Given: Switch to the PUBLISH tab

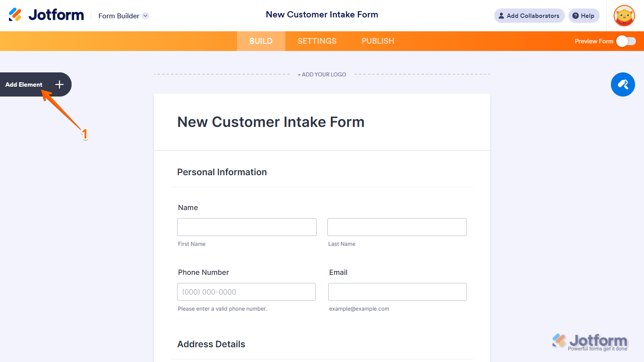Looking at the screenshot, I should [x=378, y=41].
